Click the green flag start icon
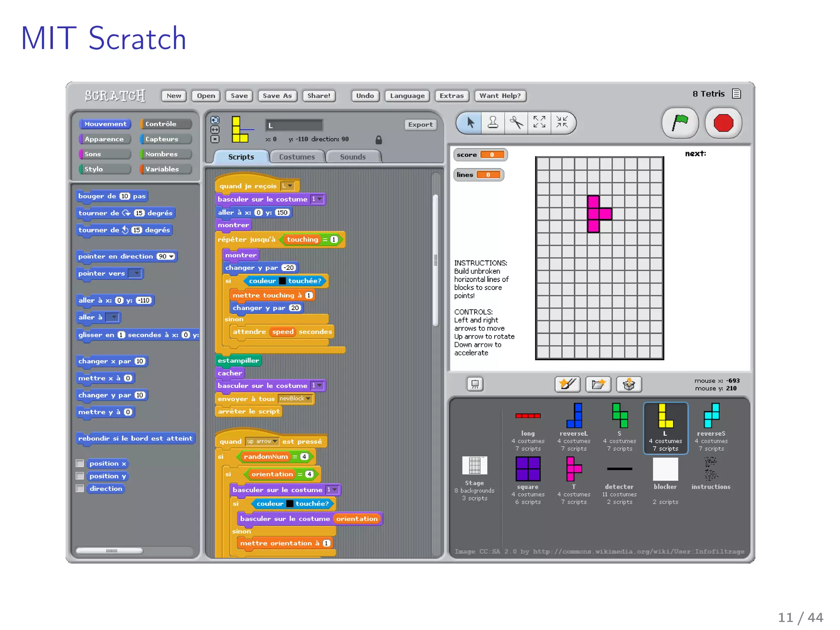Image resolution: width=840 pixels, height=630 pixels. click(680, 123)
